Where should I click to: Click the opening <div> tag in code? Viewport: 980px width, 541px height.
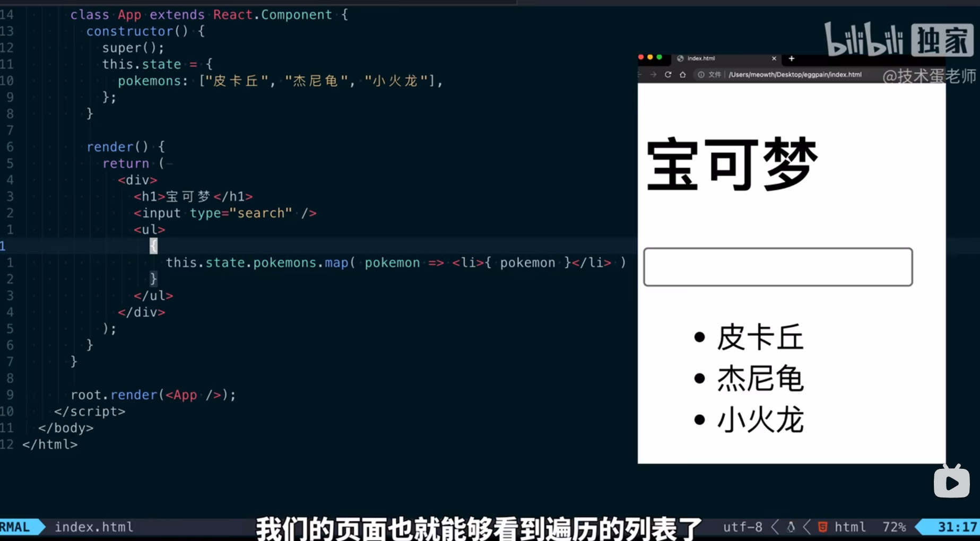tap(137, 180)
